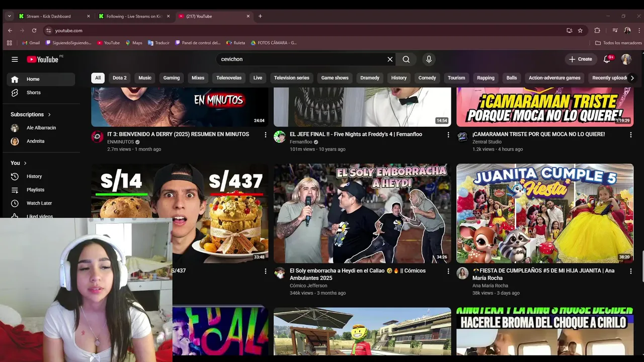Open the Ruleta bookmark
644x362 pixels.
235,43
